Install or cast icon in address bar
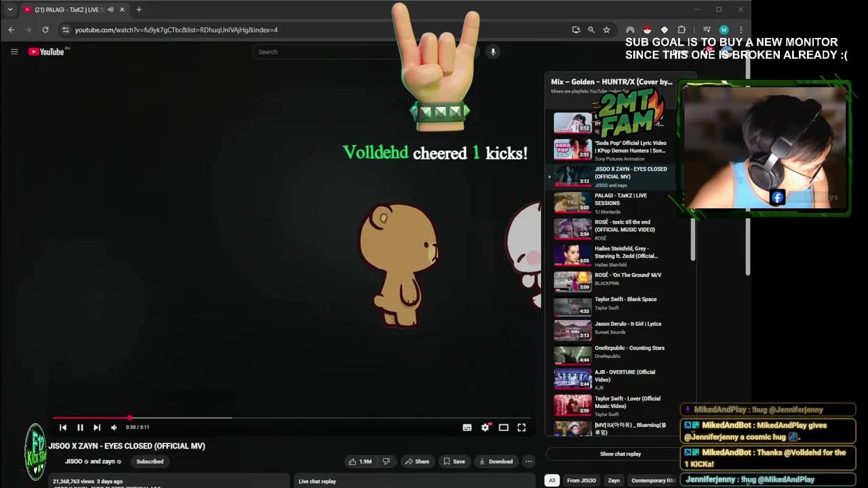868x488 pixels. [x=576, y=30]
